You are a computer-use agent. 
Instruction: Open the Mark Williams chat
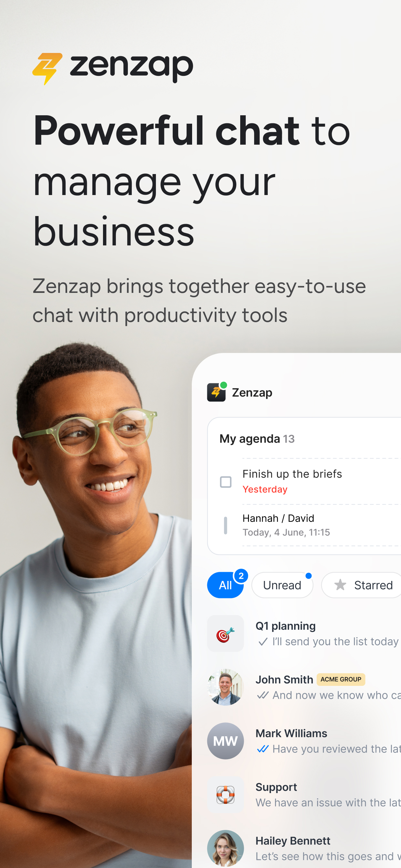[x=304, y=741]
